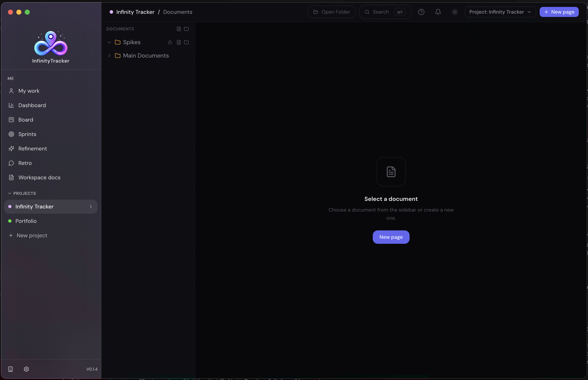Create a new folder in the Documents panel
Screen dimensions: 588x380
[186, 29]
